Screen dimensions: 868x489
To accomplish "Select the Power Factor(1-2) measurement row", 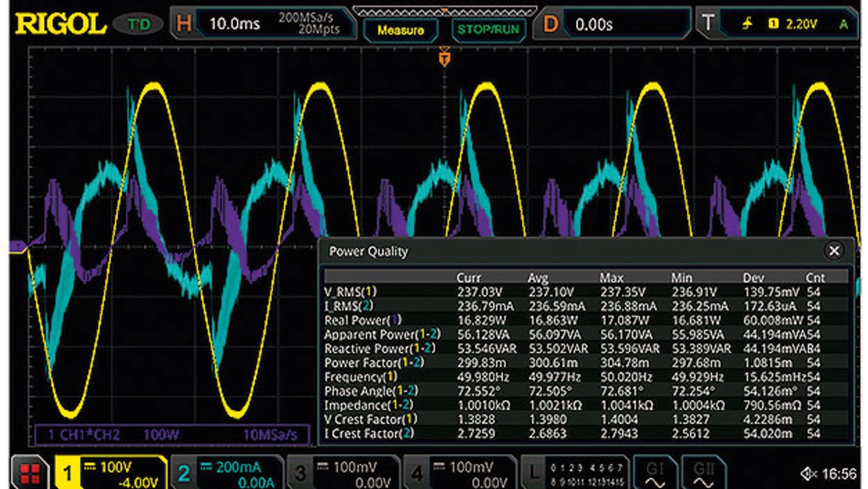I will click(x=583, y=362).
